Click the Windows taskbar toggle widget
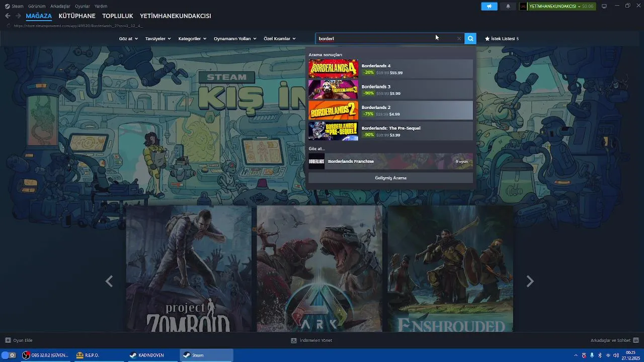The height and width of the screenshot is (362, 644). pyautogui.click(x=9, y=355)
